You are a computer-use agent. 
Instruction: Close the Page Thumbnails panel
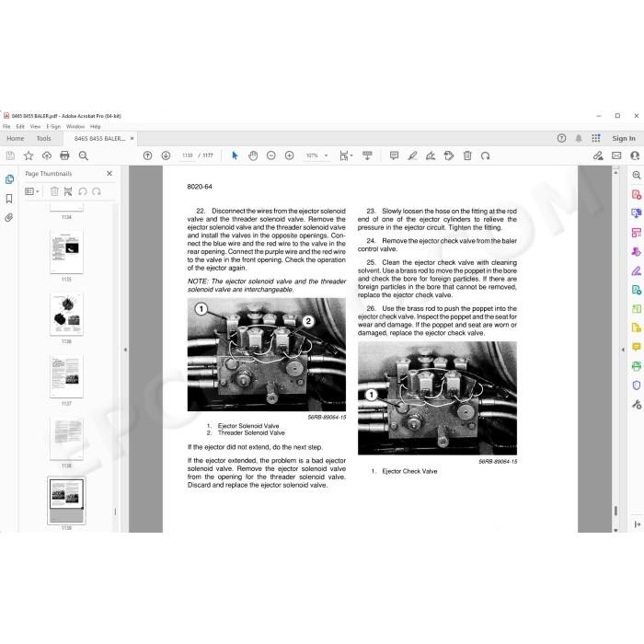click(x=109, y=173)
